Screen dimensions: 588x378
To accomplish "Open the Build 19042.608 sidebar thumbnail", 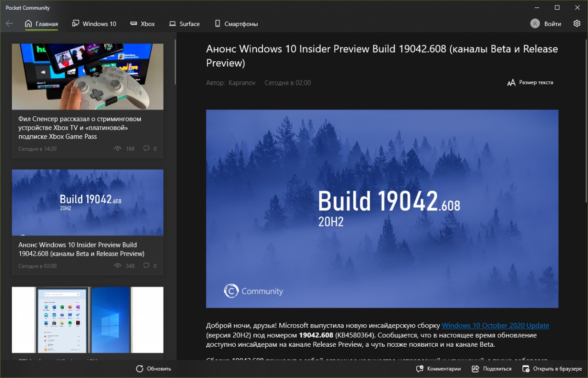I will click(x=87, y=202).
